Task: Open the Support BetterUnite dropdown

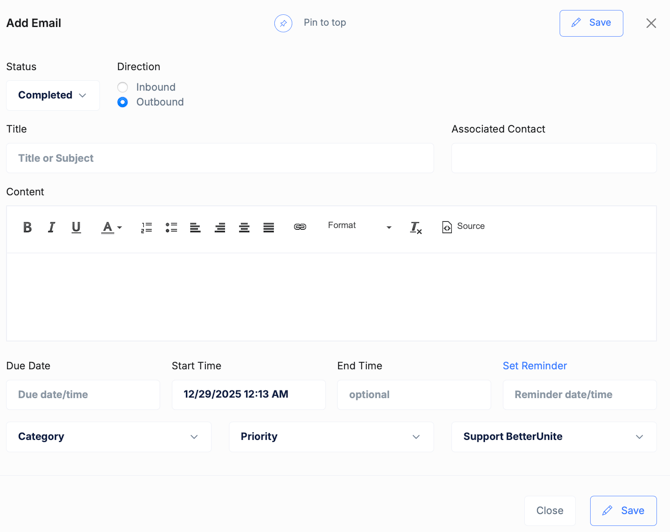Action: pyautogui.click(x=554, y=437)
